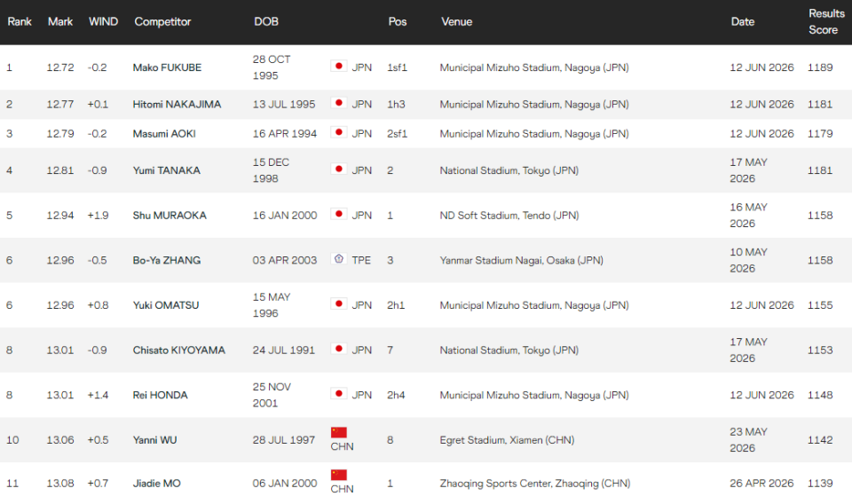This screenshot has width=852, height=504.
Task: Click the Rank column header
Action: point(19,21)
